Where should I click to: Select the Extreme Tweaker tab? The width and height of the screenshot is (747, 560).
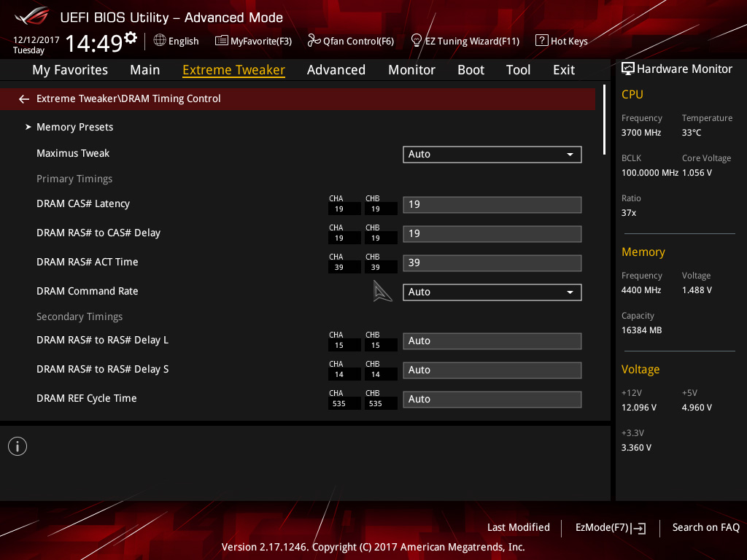(234, 70)
